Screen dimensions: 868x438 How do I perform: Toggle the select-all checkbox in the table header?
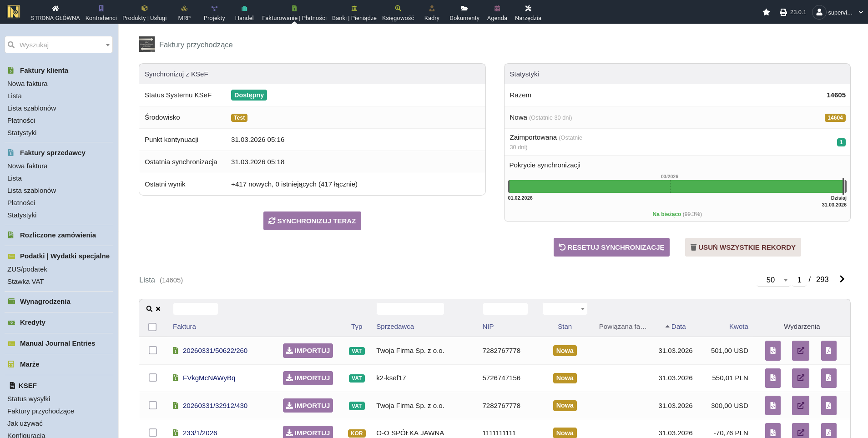pos(152,327)
